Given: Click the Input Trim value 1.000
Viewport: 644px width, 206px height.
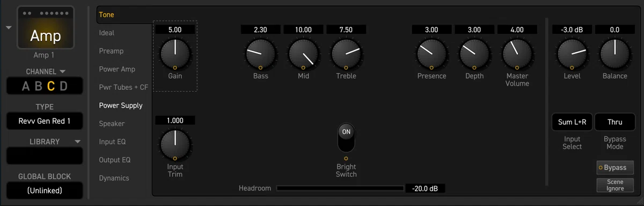Looking at the screenshot, I should [175, 120].
